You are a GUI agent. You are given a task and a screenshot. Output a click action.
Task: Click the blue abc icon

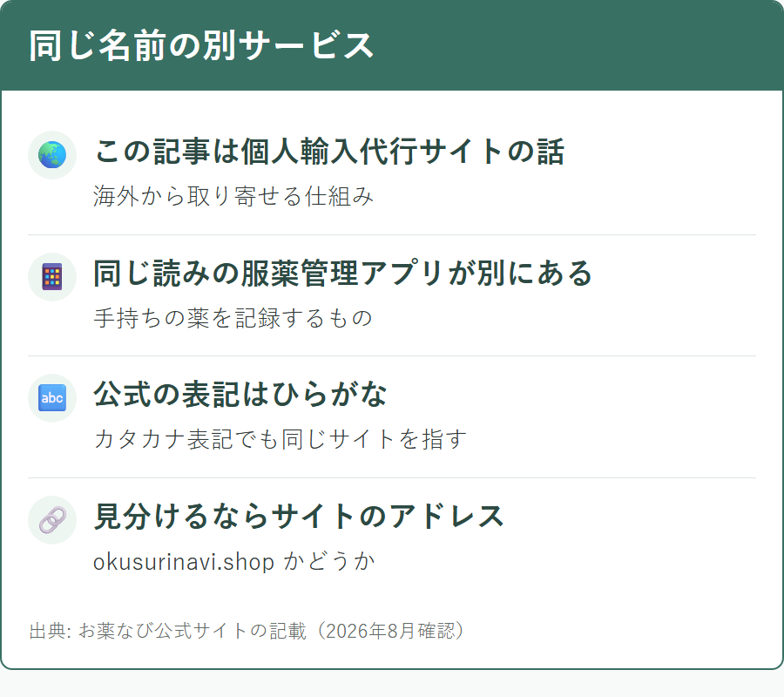[52, 398]
